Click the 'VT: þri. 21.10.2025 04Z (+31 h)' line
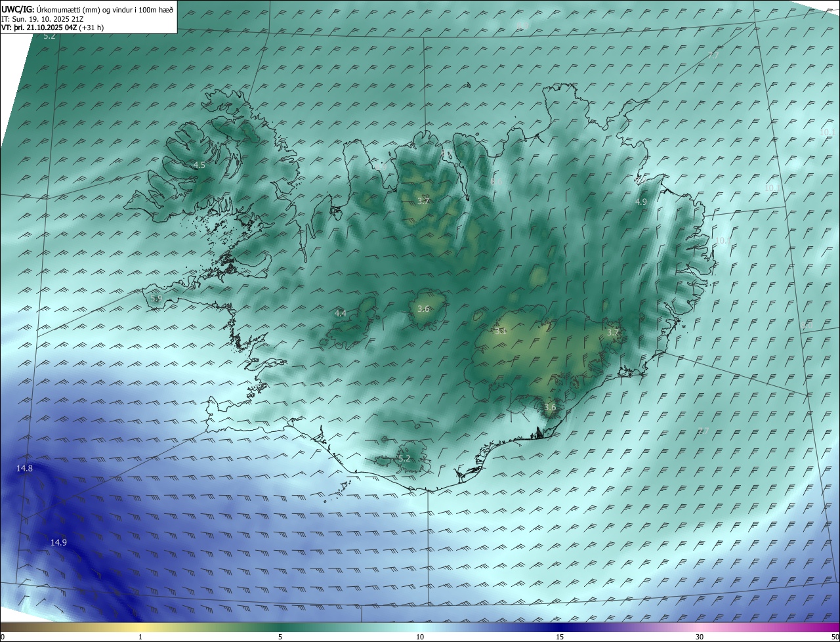 tap(52, 28)
